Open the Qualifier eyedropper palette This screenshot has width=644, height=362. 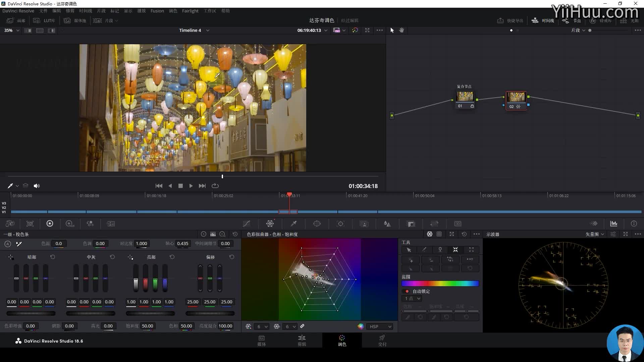point(293,224)
